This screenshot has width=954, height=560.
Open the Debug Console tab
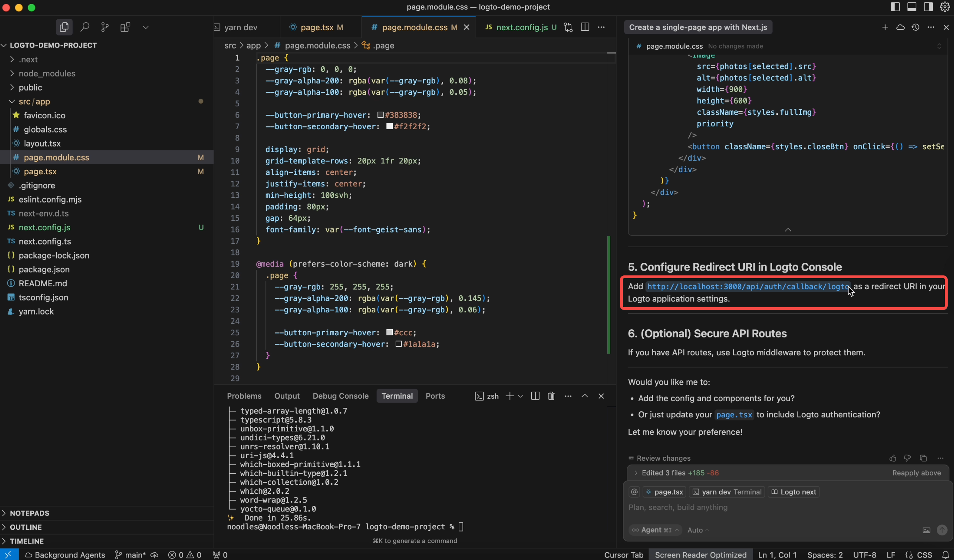click(x=340, y=396)
